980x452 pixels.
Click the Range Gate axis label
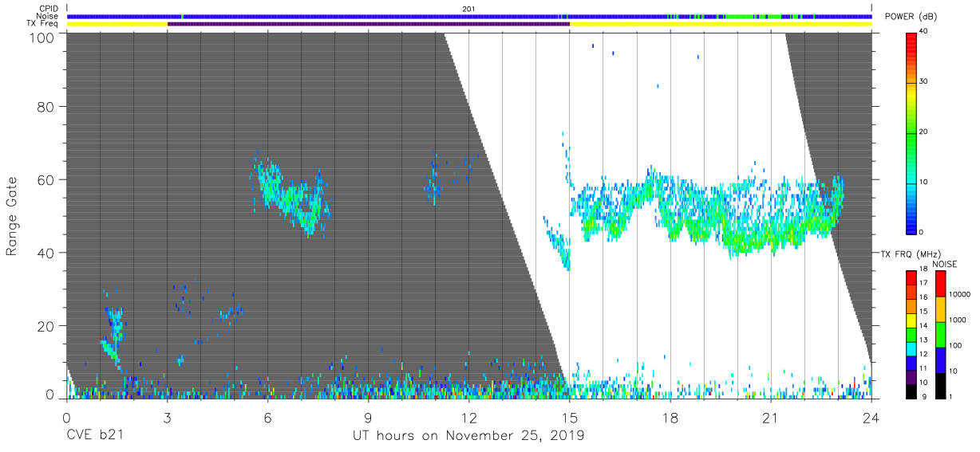12,217
